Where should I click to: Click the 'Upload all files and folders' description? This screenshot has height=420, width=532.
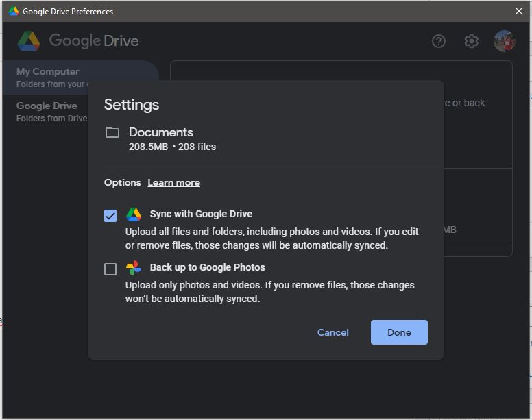click(271, 238)
